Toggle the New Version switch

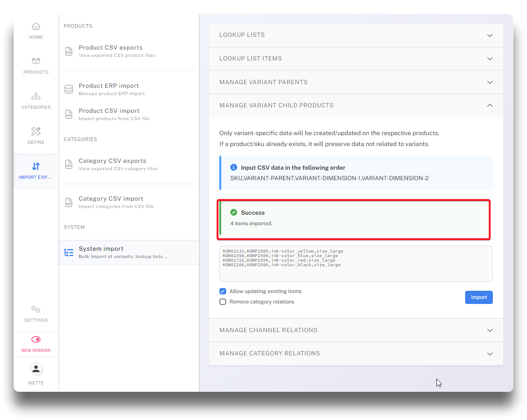click(x=36, y=339)
